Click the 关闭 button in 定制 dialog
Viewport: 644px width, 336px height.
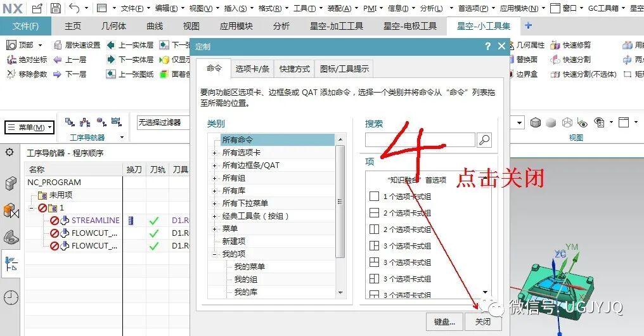[x=483, y=321]
